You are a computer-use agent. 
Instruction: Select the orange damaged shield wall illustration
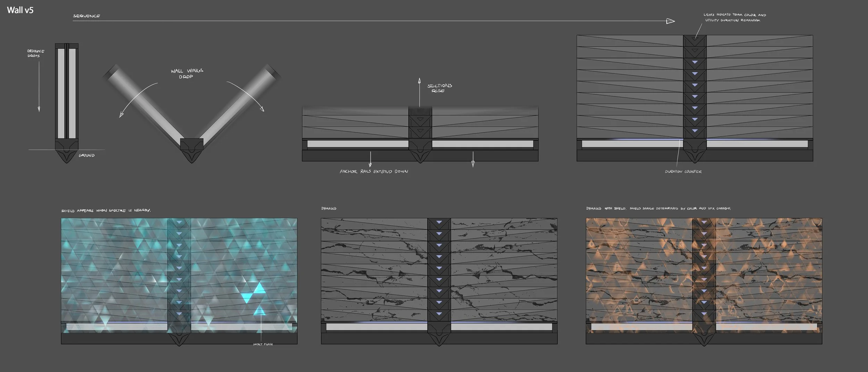[x=704, y=282]
